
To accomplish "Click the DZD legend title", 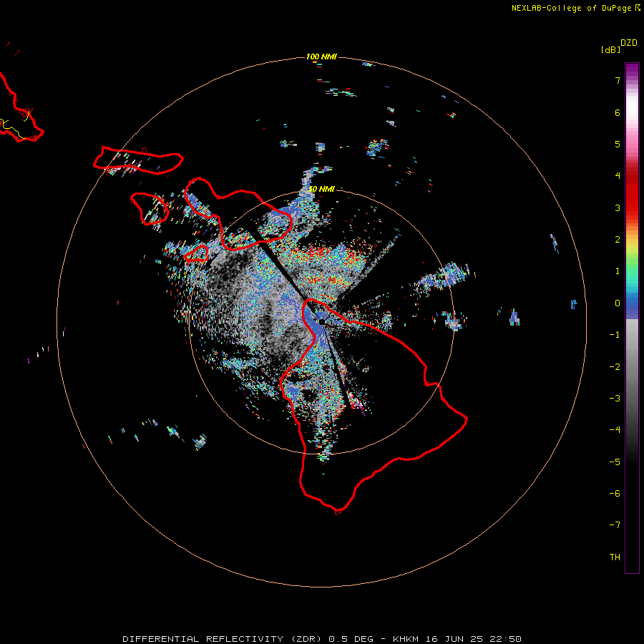I will 629,43.
